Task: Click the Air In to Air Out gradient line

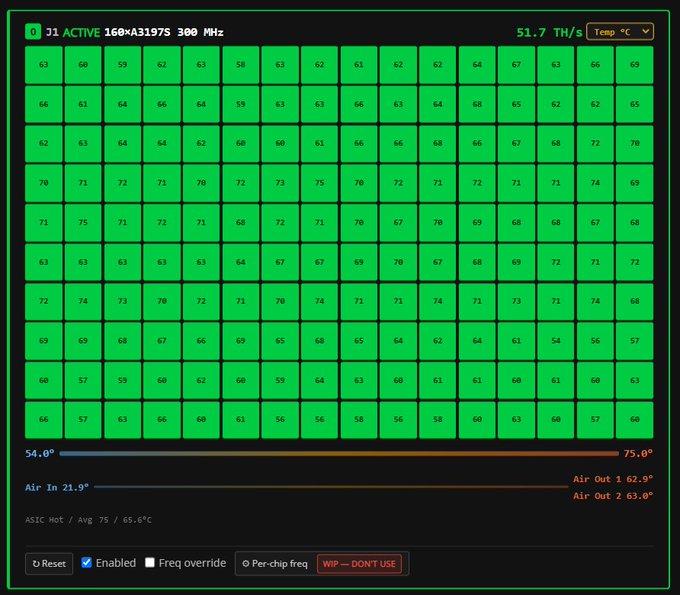Action: click(331, 487)
